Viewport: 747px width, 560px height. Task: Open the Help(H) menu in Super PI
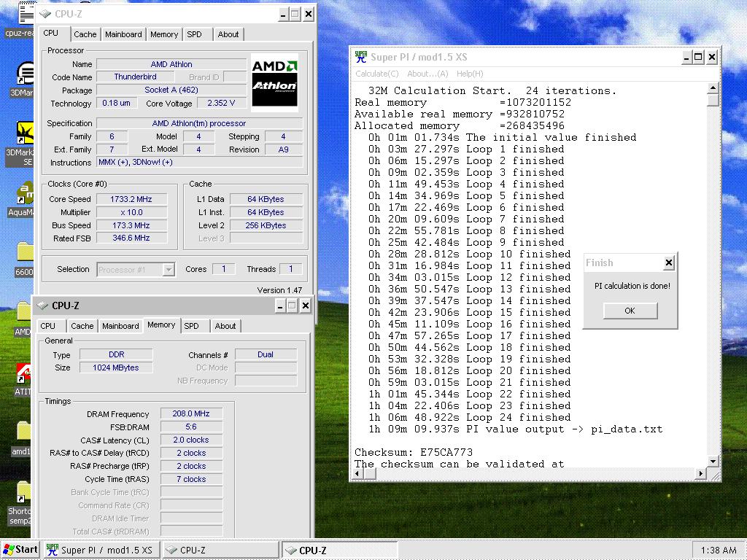coord(470,74)
